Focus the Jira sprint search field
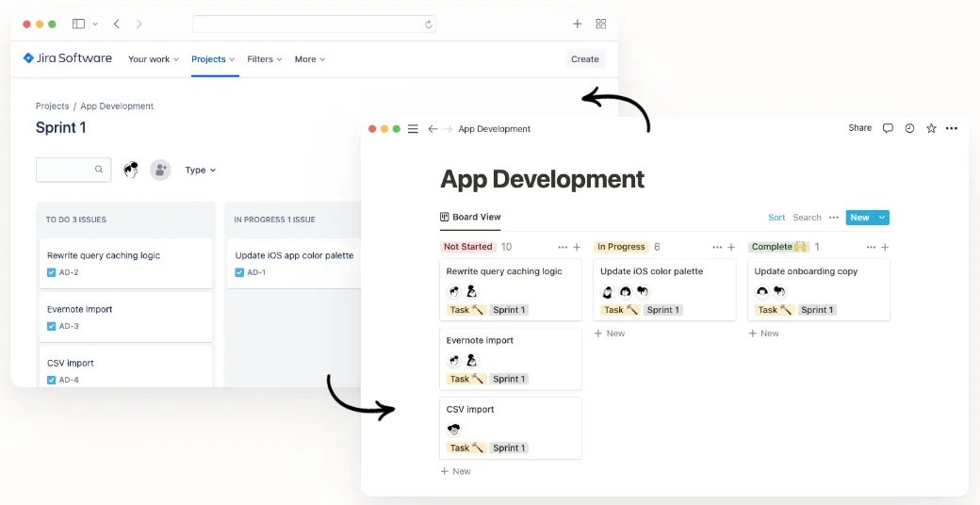Image resolution: width=980 pixels, height=505 pixels. coord(73,170)
